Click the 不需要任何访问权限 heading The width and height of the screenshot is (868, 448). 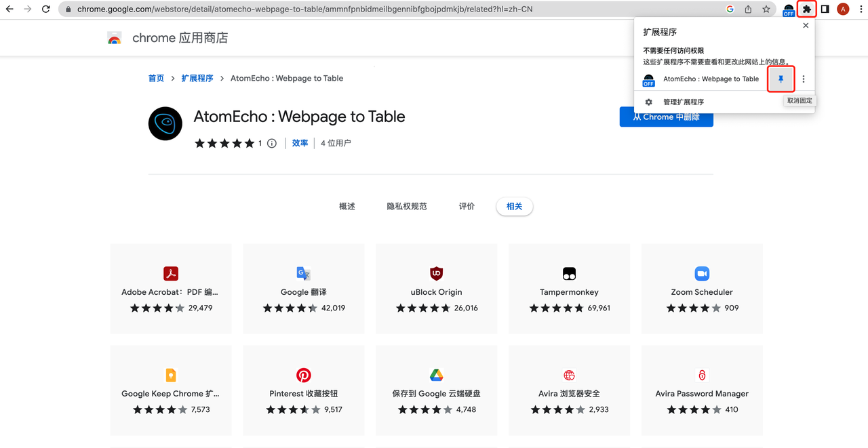(x=673, y=51)
